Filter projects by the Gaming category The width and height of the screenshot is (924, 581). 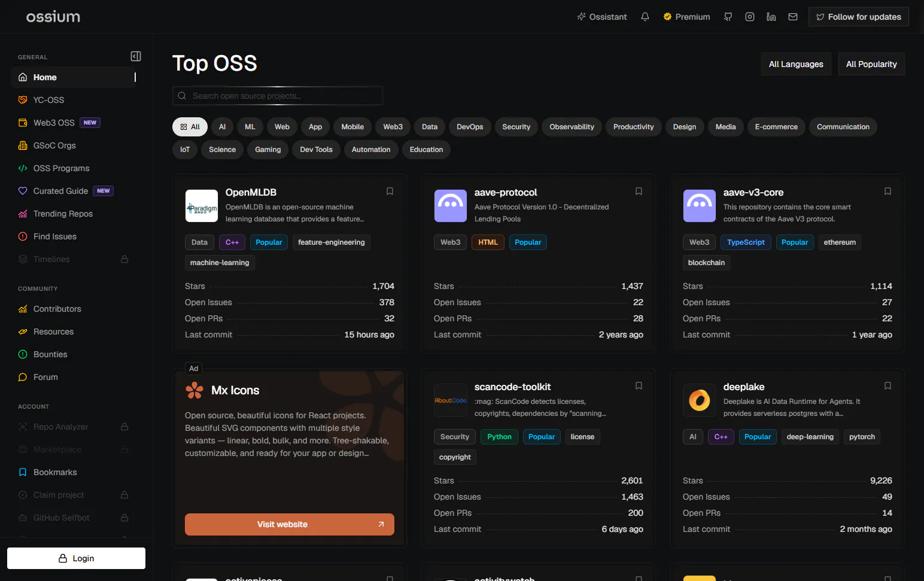[268, 150]
